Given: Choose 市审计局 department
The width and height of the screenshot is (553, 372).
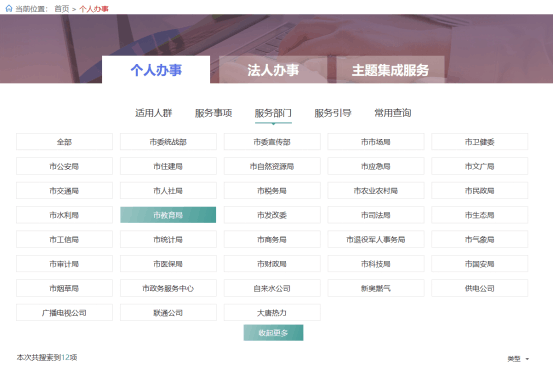Looking at the screenshot, I should tap(64, 264).
